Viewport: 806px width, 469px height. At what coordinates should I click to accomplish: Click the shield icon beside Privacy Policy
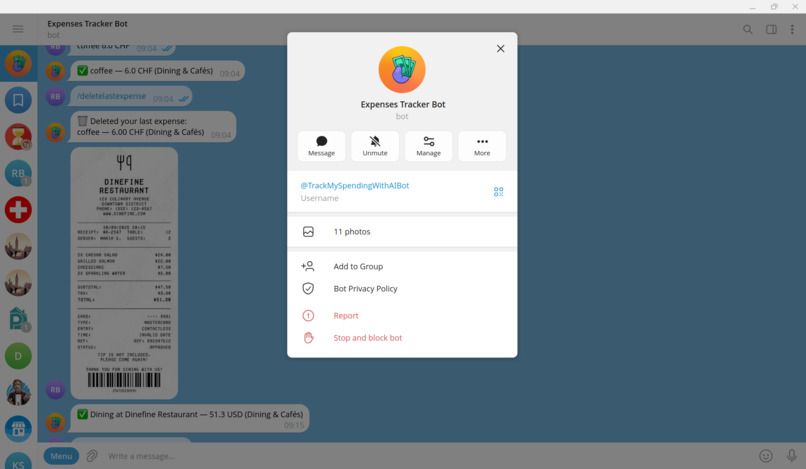308,288
